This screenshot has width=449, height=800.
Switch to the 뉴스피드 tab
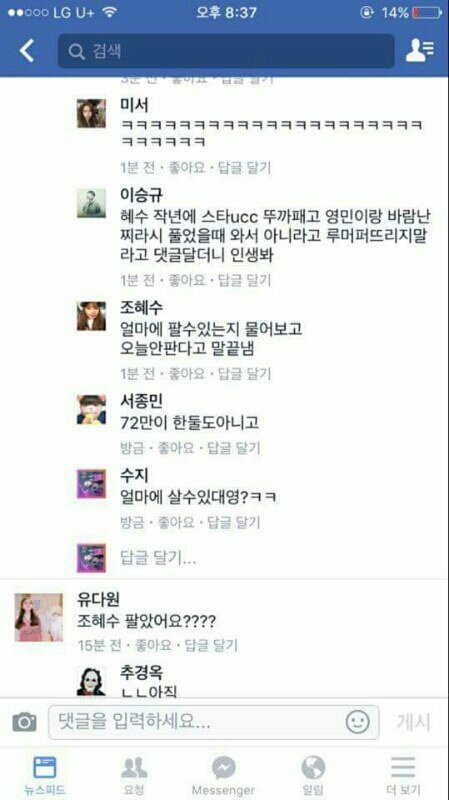(45, 775)
